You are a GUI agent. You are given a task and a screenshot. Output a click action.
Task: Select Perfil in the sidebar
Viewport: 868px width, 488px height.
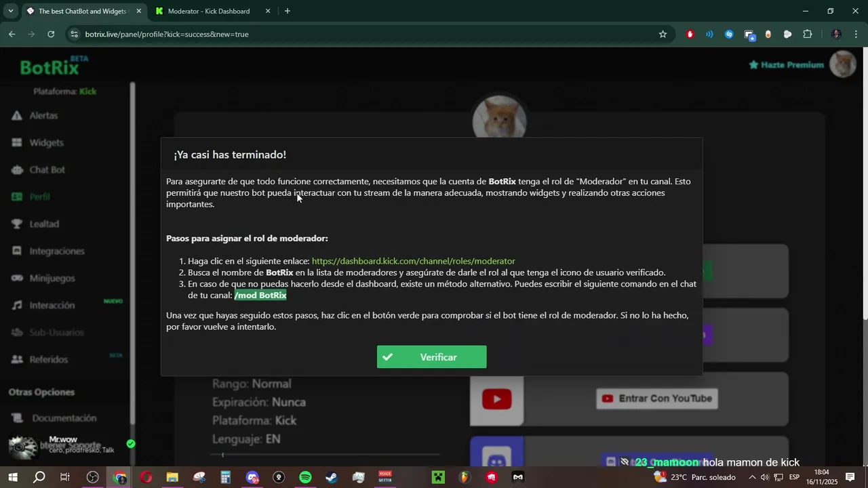point(39,197)
